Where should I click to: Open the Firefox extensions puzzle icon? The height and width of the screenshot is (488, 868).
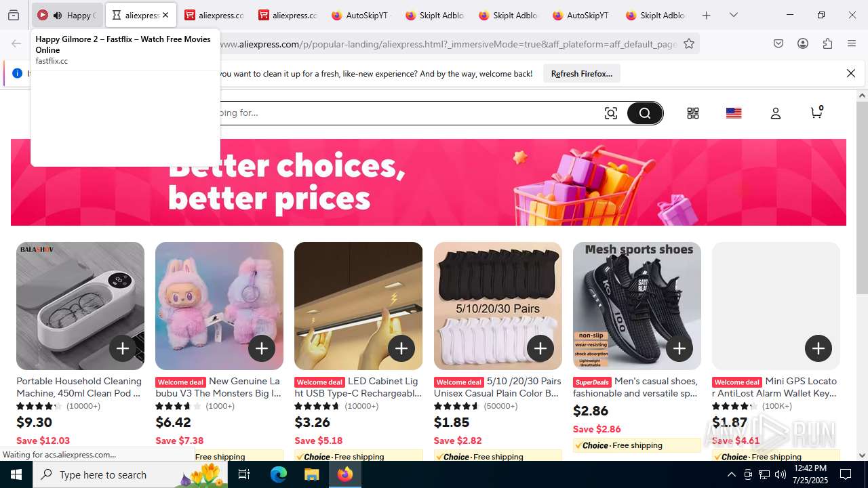point(827,43)
